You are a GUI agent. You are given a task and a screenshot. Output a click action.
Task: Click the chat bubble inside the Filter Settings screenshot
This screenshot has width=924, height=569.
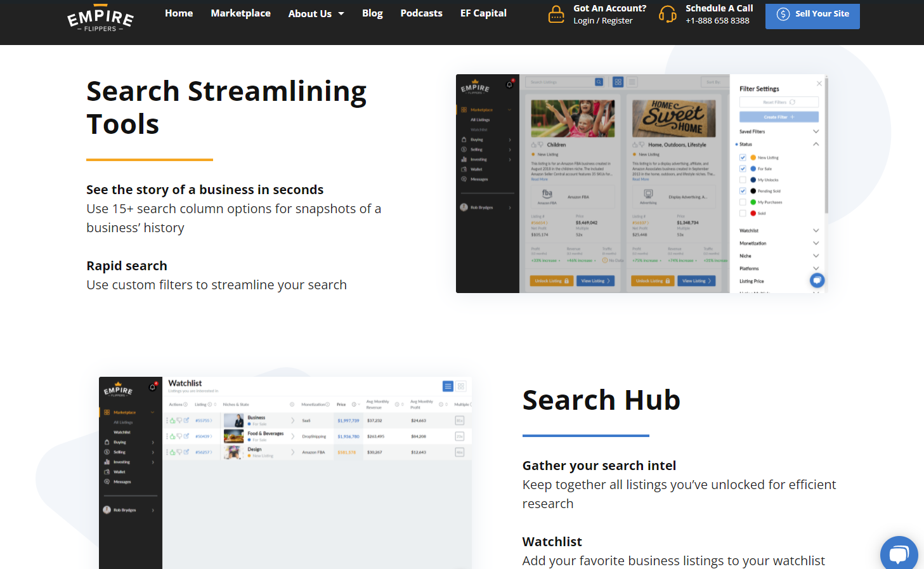coord(817,280)
